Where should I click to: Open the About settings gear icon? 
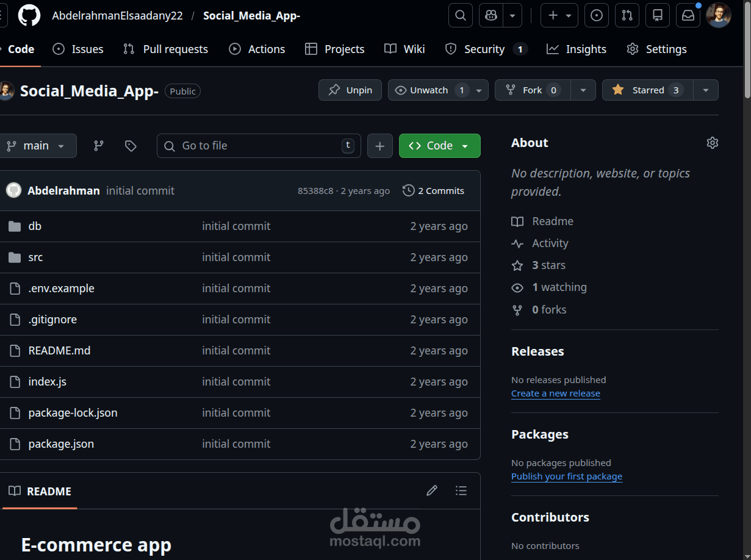[712, 143]
